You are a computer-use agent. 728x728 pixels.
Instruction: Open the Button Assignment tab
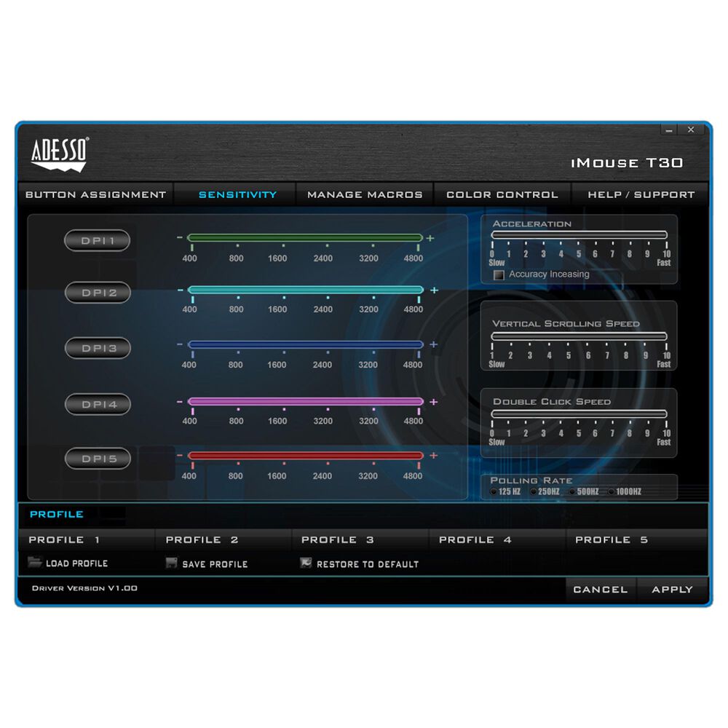pos(95,194)
